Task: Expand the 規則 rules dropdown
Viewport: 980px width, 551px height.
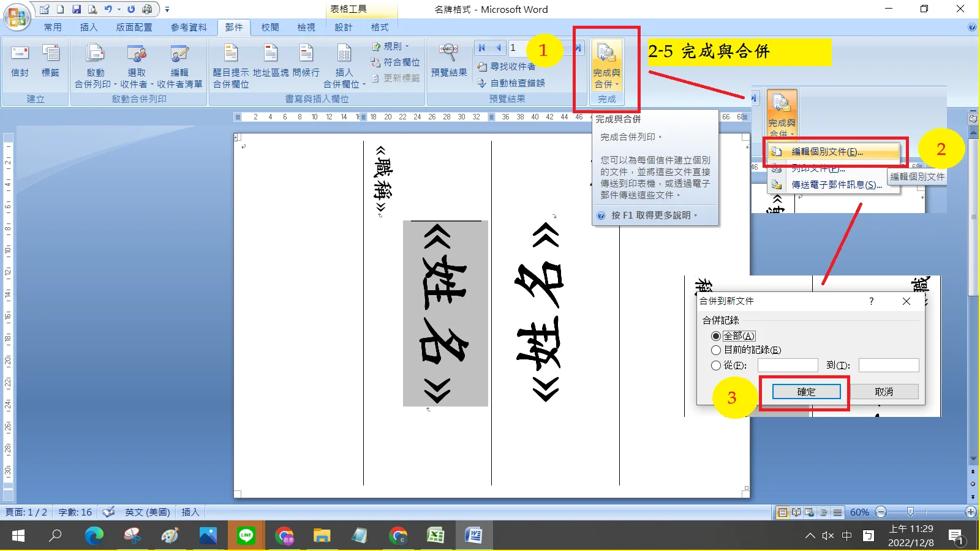Action: click(x=392, y=47)
